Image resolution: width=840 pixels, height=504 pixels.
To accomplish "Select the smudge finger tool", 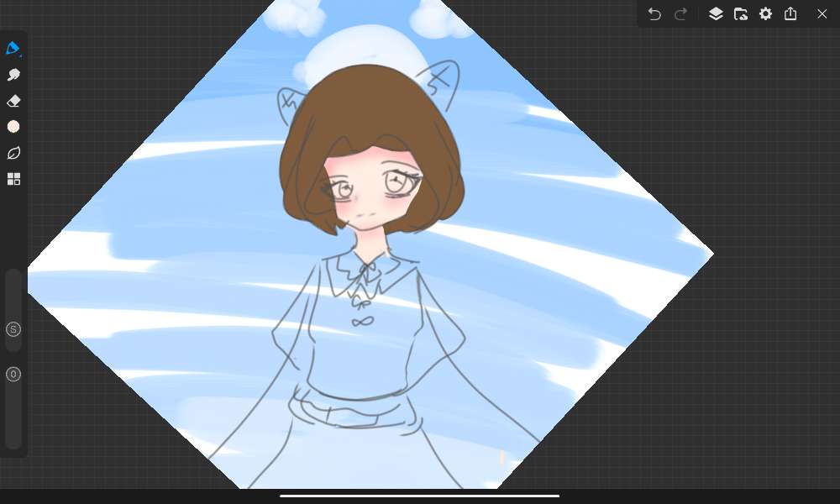I will (13, 75).
